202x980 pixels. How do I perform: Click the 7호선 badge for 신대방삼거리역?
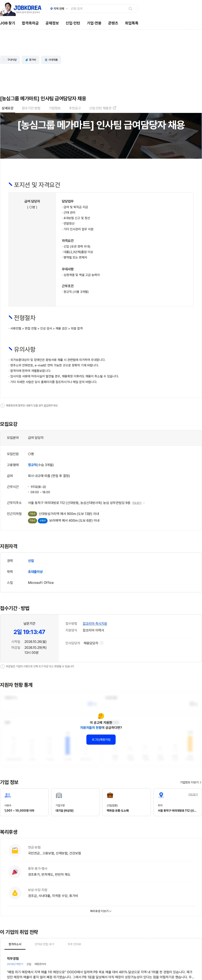32,513
